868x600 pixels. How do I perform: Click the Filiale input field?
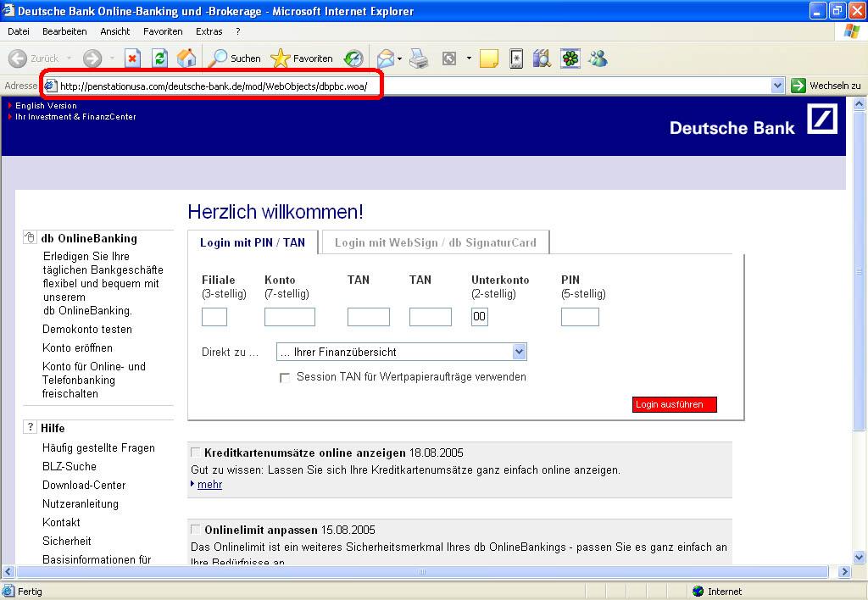(x=214, y=317)
